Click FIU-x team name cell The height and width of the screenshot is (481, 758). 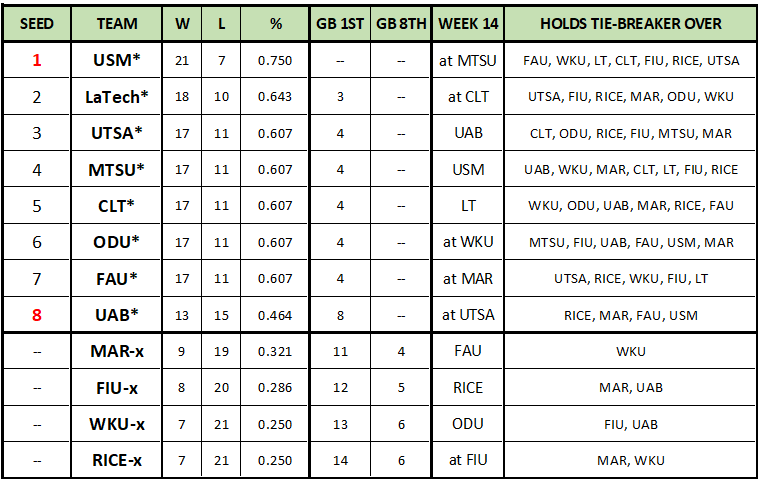(118, 388)
